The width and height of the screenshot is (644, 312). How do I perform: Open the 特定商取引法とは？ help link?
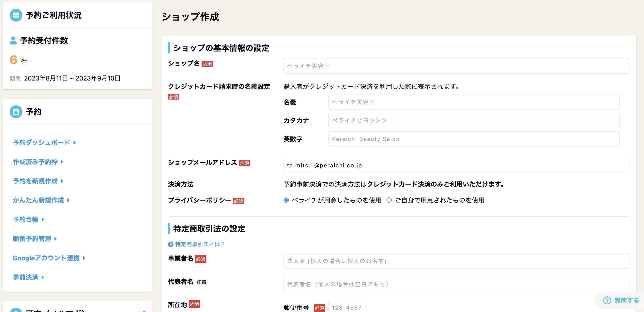point(200,244)
